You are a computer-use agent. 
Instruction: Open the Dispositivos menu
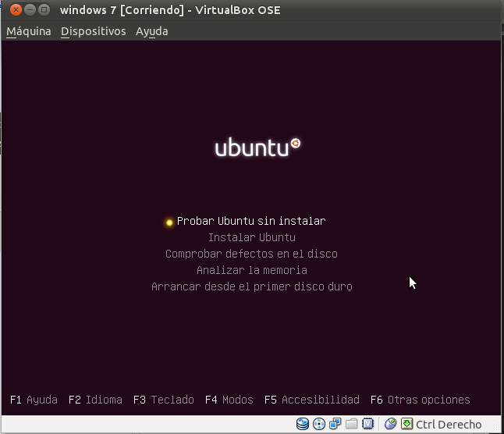click(93, 31)
